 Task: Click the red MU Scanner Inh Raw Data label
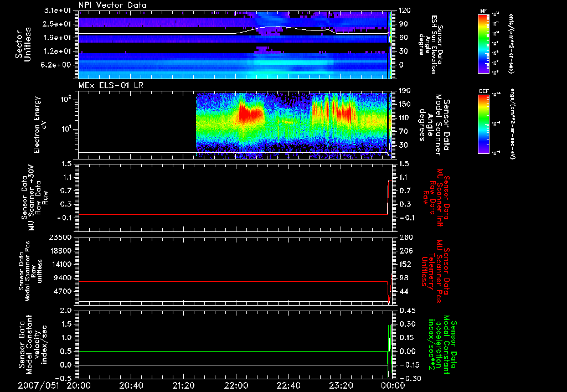[x=436, y=198]
